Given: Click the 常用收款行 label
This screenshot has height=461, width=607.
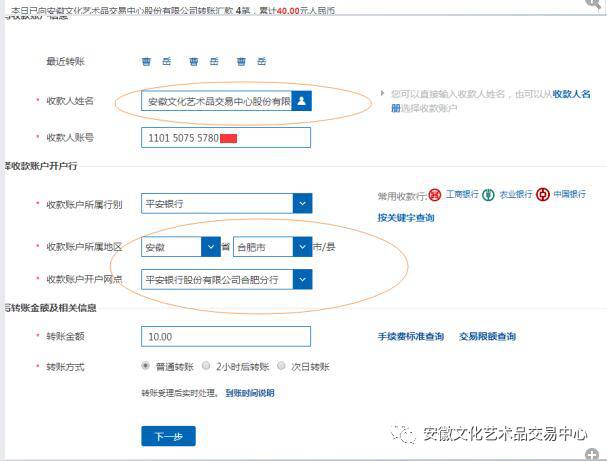Looking at the screenshot, I should point(402,197).
